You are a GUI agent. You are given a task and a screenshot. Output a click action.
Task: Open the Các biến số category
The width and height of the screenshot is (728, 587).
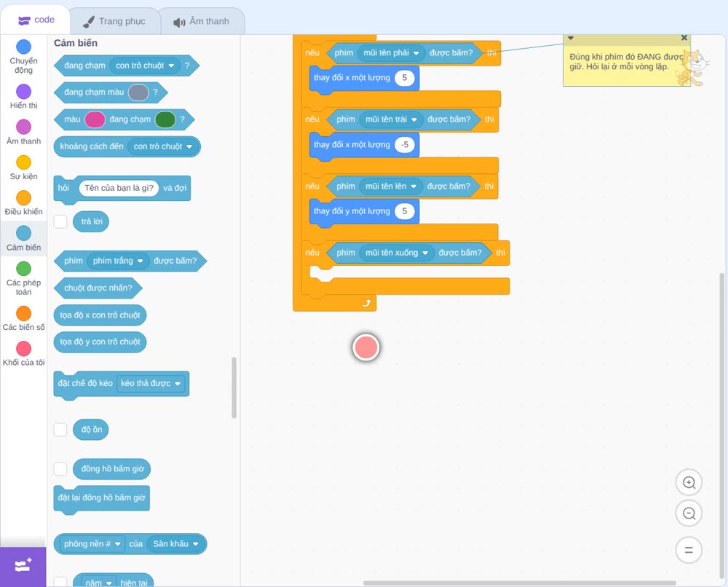tap(23, 318)
